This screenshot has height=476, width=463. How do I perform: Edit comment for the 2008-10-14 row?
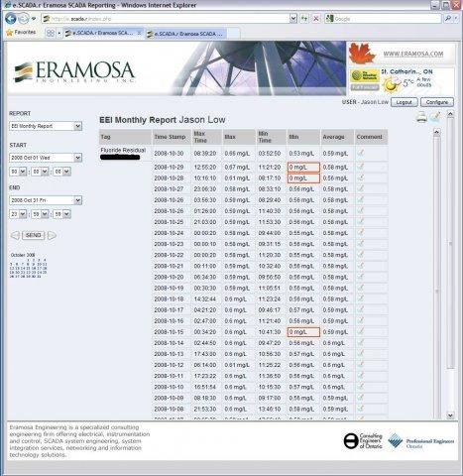(x=361, y=342)
